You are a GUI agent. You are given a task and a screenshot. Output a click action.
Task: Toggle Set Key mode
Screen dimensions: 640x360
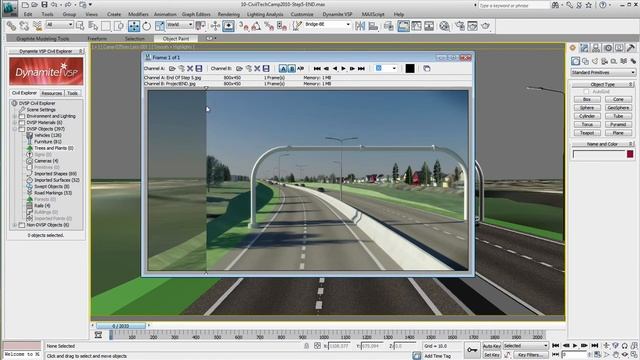(x=491, y=355)
